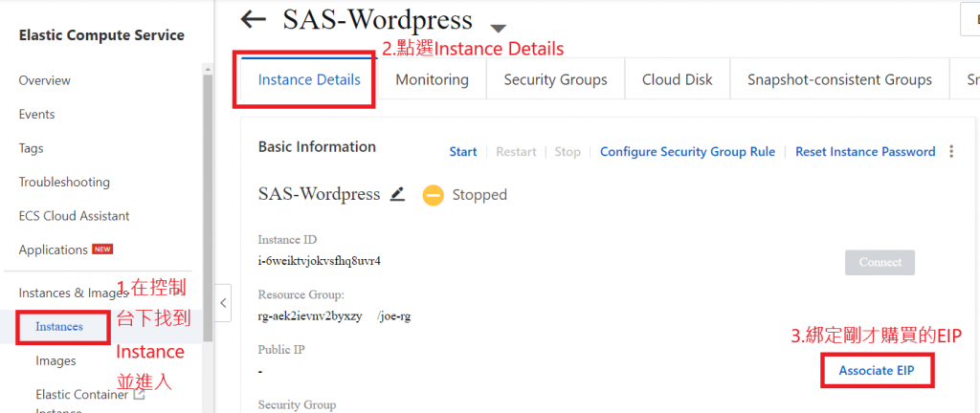Click Reset Instance Password
Viewport: 980px width, 413px height.
point(865,152)
